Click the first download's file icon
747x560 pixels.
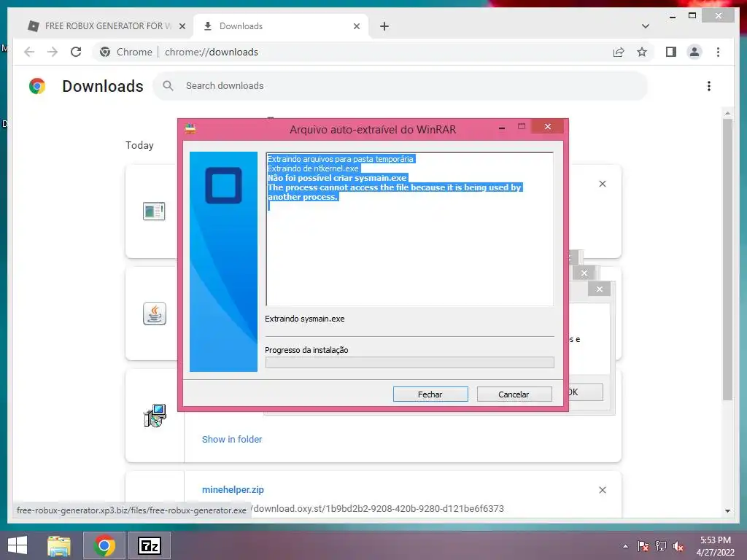coord(154,211)
